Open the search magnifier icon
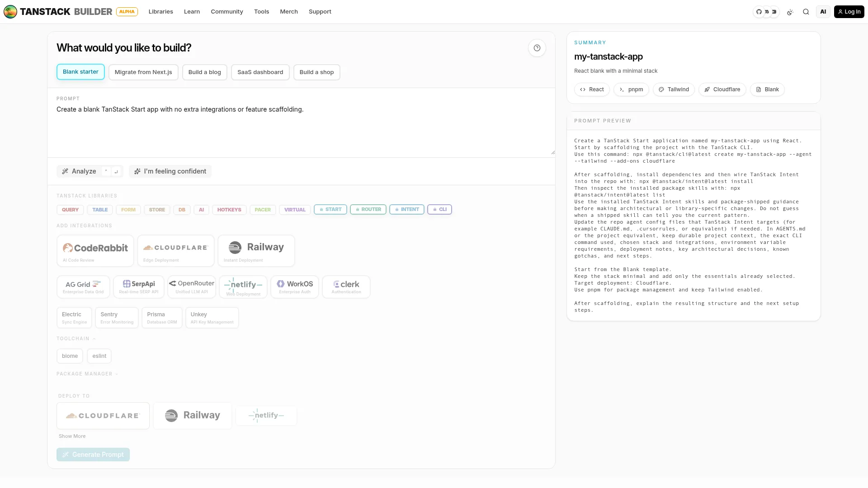 pos(806,12)
